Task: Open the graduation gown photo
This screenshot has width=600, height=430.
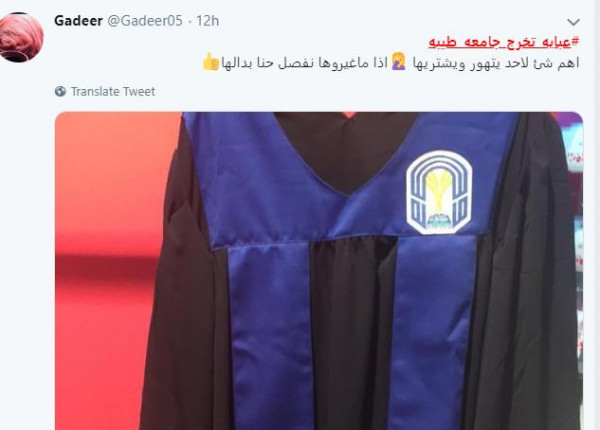Action: tap(319, 271)
